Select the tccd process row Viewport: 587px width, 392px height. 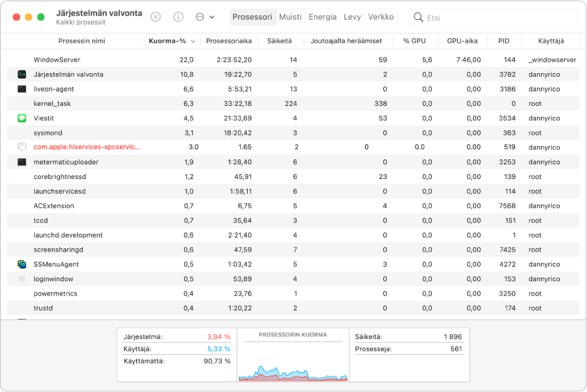(x=293, y=221)
